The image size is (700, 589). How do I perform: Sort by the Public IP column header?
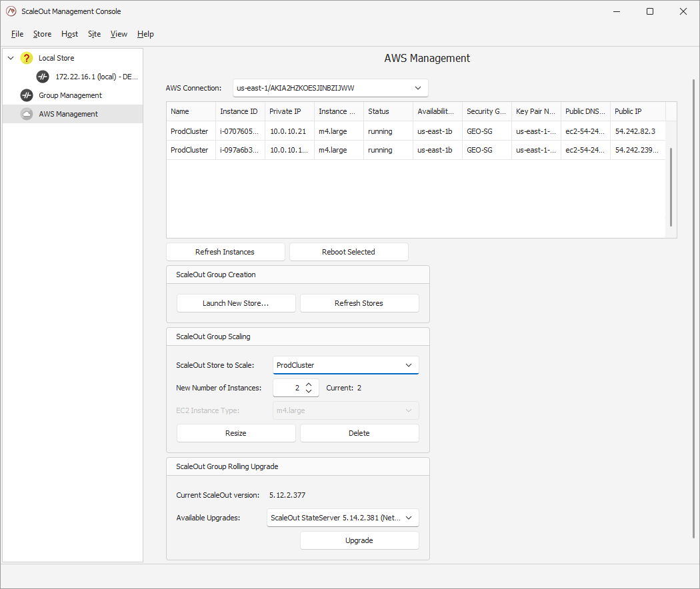click(637, 111)
